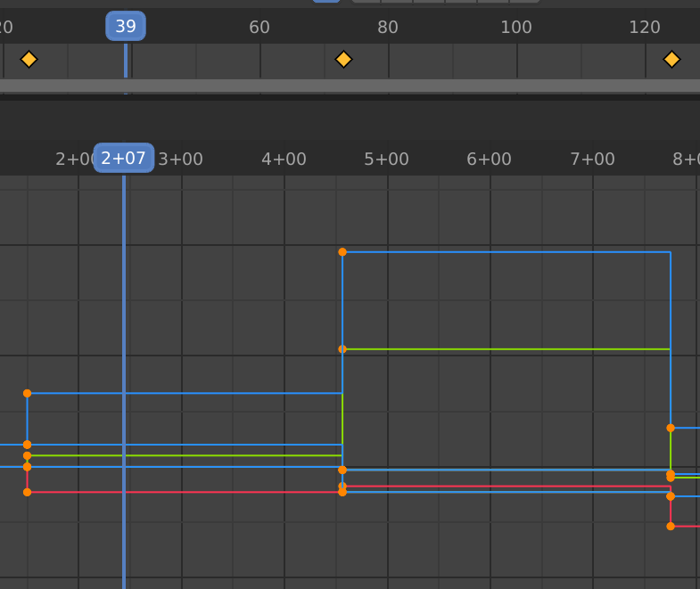This screenshot has height=589, width=700.
Task: Select the keyframe diamond between 60 and 80
Action: coord(343,60)
